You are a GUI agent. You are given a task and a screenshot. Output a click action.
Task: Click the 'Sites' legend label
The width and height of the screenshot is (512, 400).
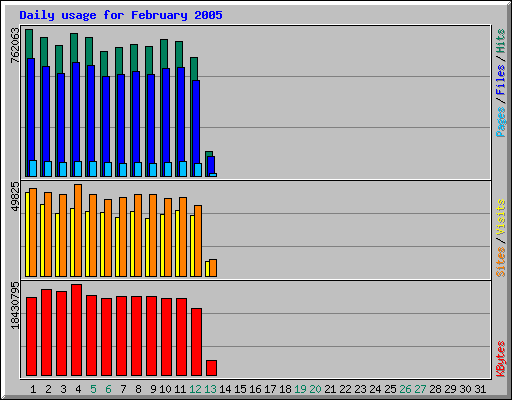tap(500, 262)
